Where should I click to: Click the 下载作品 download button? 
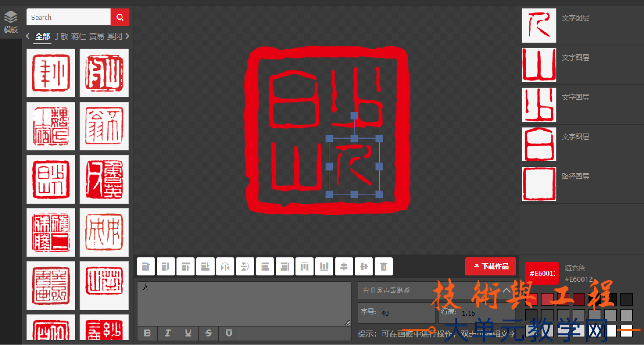coord(490,266)
